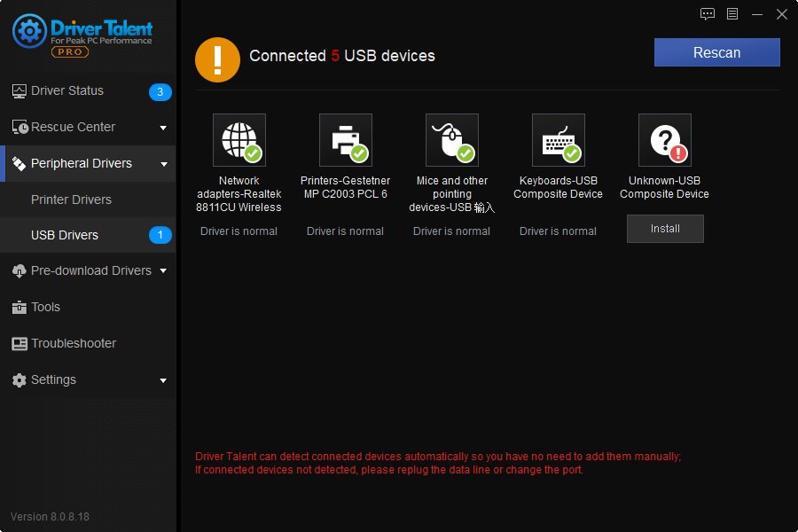The height and width of the screenshot is (532, 798).
Task: Click the Keyboards USB Composite Device icon
Action: [559, 140]
